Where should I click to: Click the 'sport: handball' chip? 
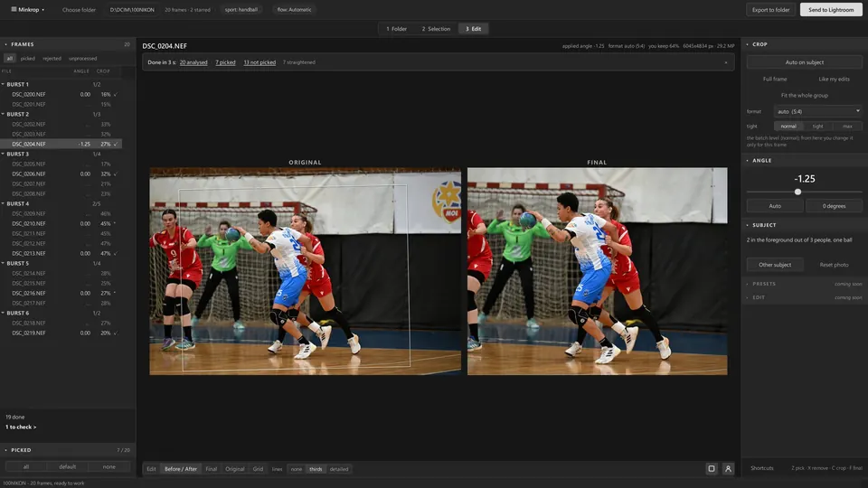tap(241, 10)
